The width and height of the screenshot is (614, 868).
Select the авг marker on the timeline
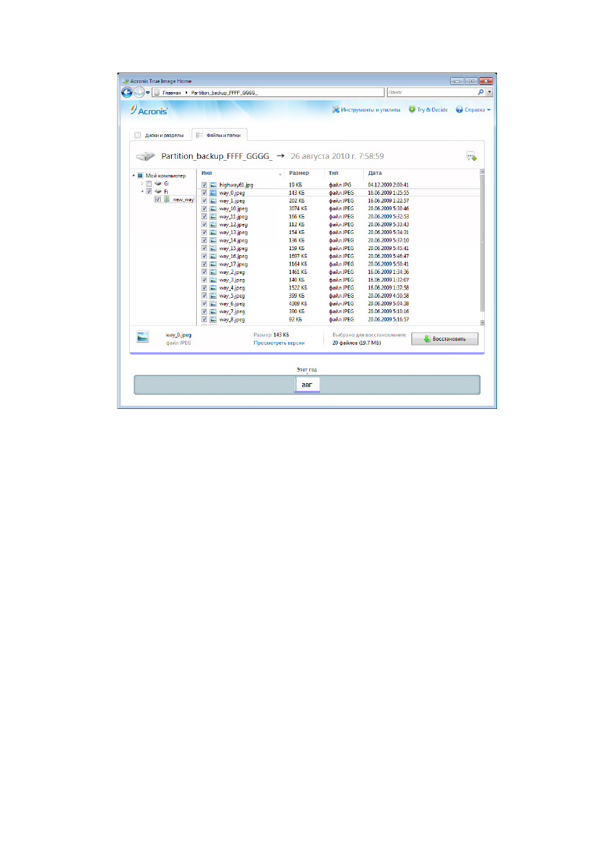[x=307, y=385]
